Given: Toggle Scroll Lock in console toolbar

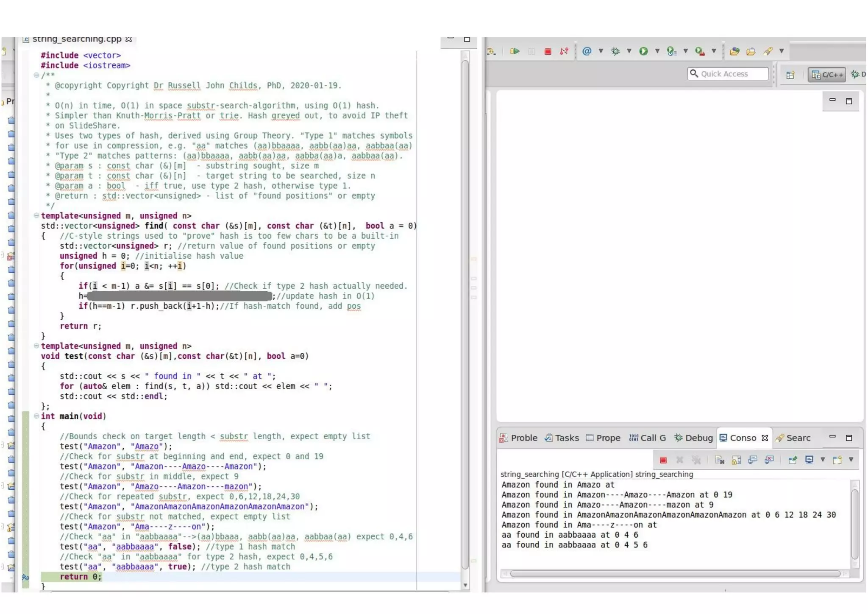Looking at the screenshot, I should 736,460.
